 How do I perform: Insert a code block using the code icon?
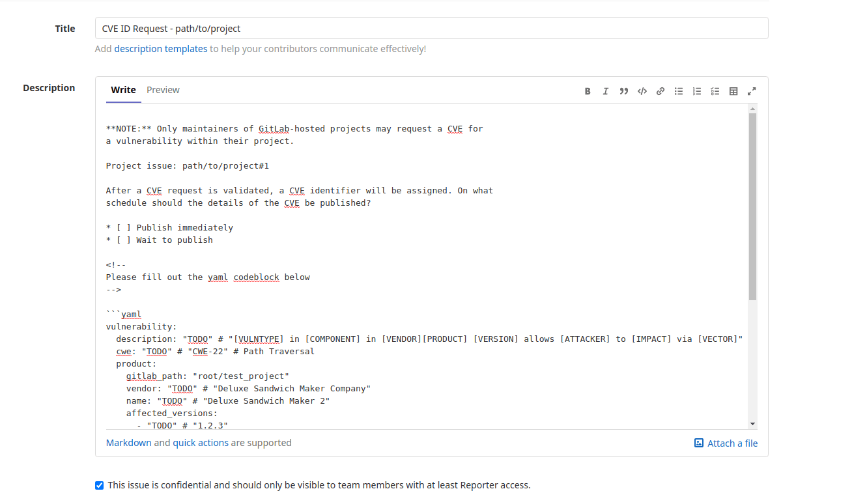pos(642,91)
